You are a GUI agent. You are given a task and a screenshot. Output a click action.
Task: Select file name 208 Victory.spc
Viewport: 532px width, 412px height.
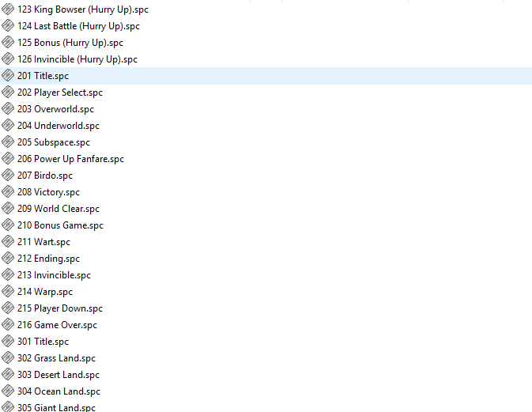pyautogui.click(x=48, y=192)
